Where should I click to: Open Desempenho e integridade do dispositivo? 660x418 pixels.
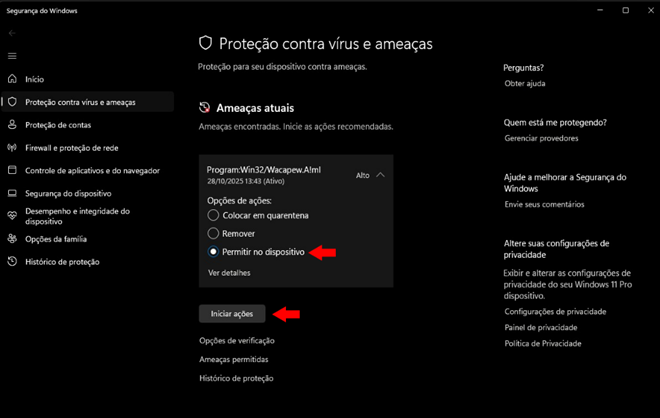click(77, 216)
